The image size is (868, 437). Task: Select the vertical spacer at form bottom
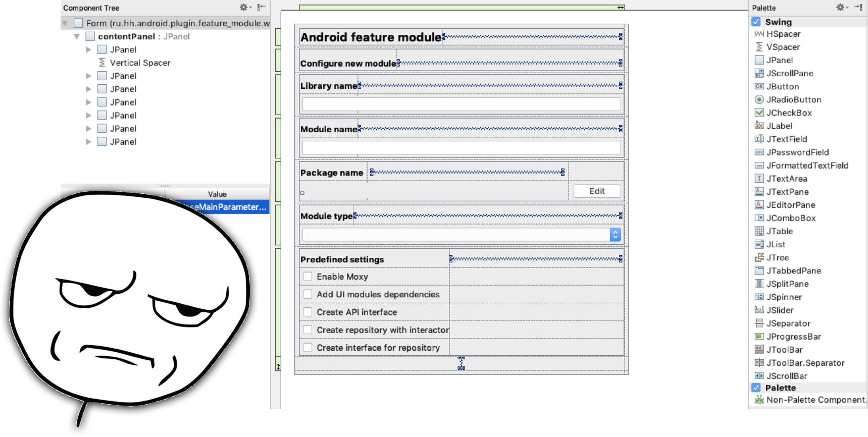[x=461, y=363]
